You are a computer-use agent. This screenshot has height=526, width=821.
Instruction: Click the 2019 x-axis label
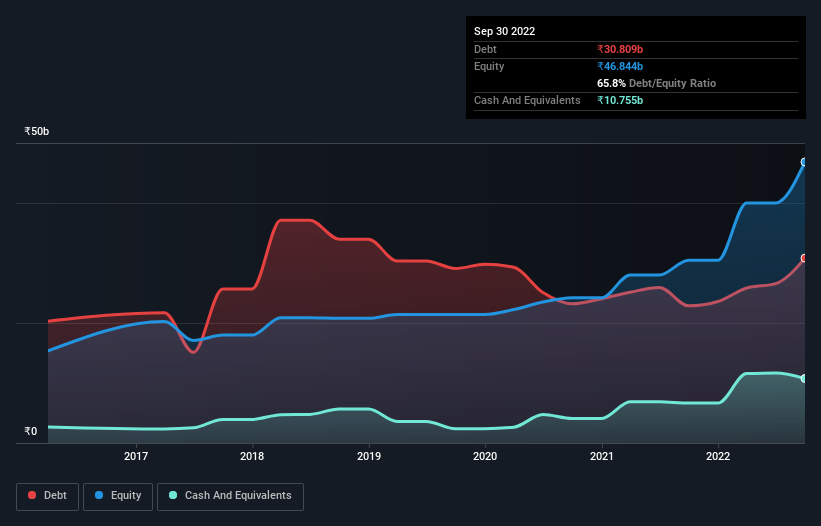[x=369, y=456]
